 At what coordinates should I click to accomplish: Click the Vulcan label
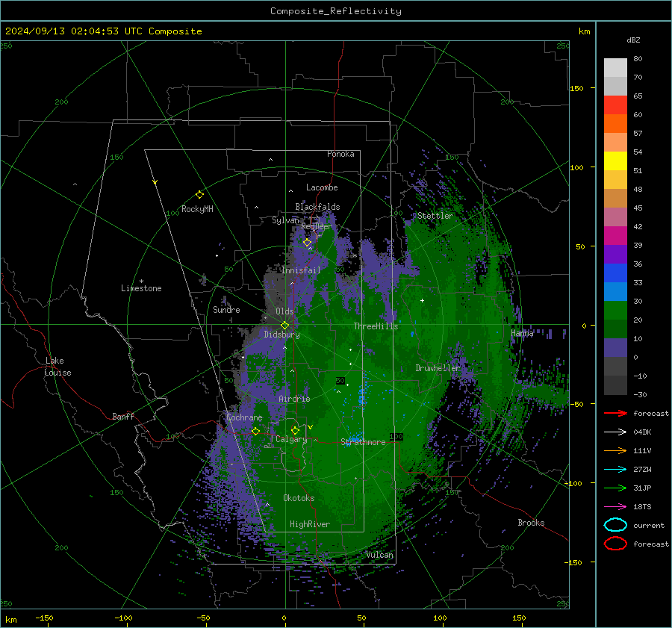(379, 555)
